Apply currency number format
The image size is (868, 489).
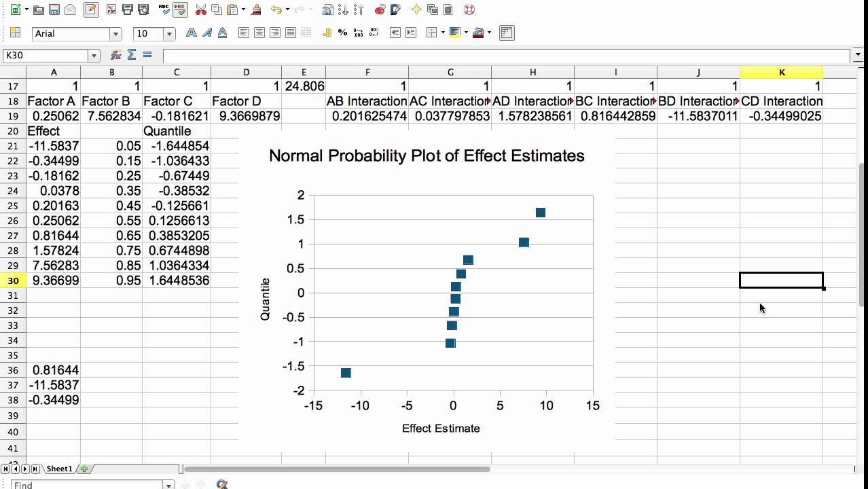click(x=327, y=33)
